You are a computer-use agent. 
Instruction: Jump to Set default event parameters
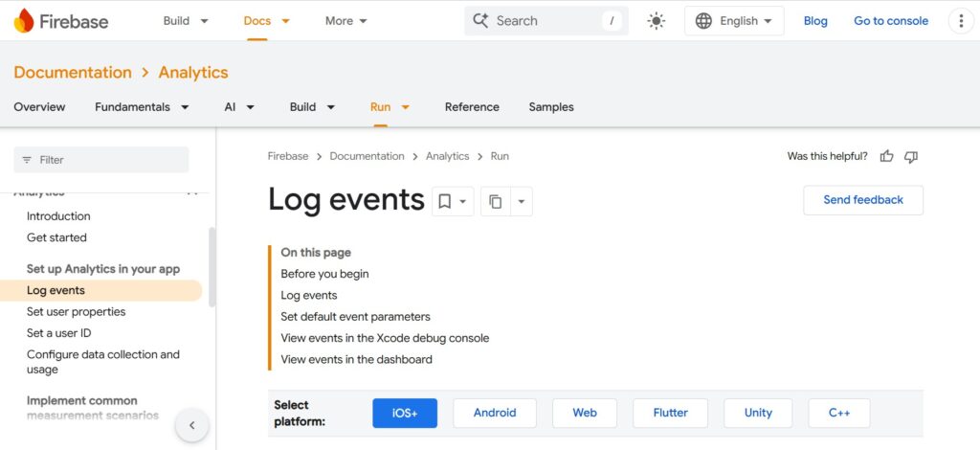click(x=355, y=316)
